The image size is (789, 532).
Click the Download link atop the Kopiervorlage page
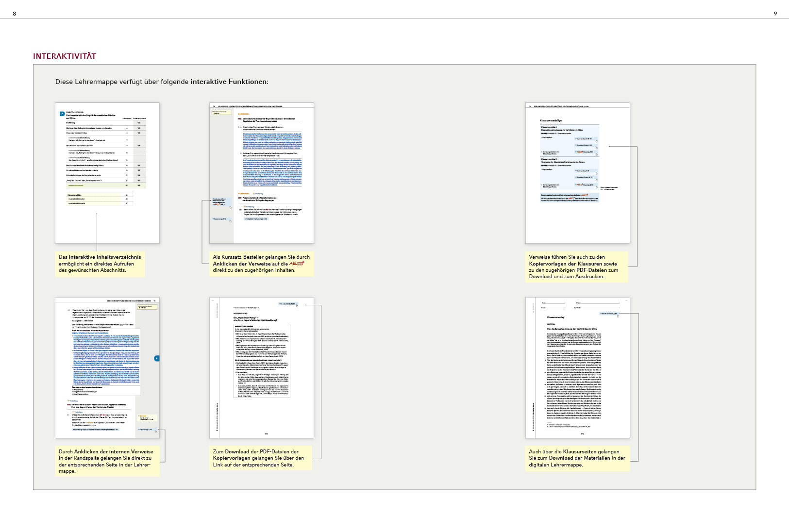tap(287, 304)
